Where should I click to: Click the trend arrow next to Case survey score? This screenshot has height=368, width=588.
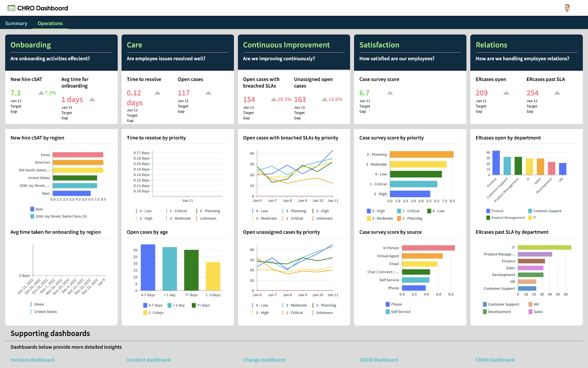[390, 93]
